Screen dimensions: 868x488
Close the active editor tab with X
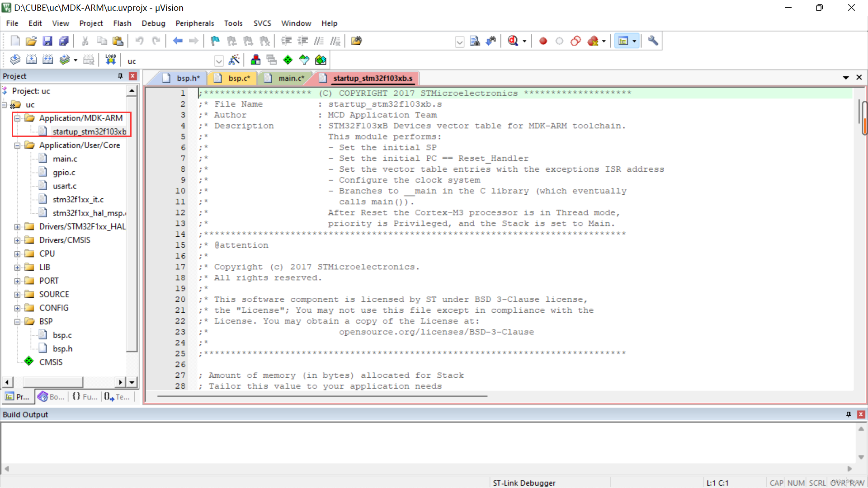[859, 77]
